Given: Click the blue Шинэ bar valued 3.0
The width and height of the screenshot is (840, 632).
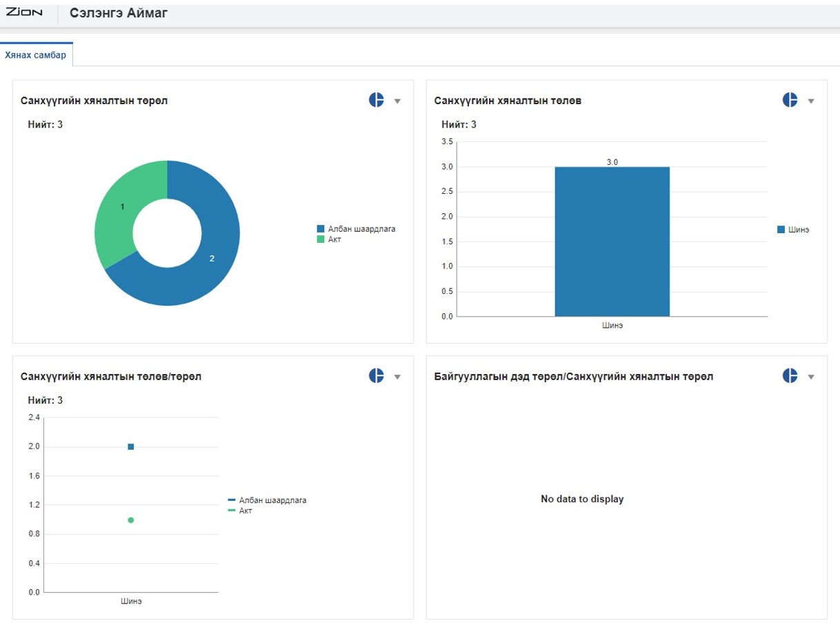Looking at the screenshot, I should point(612,241).
